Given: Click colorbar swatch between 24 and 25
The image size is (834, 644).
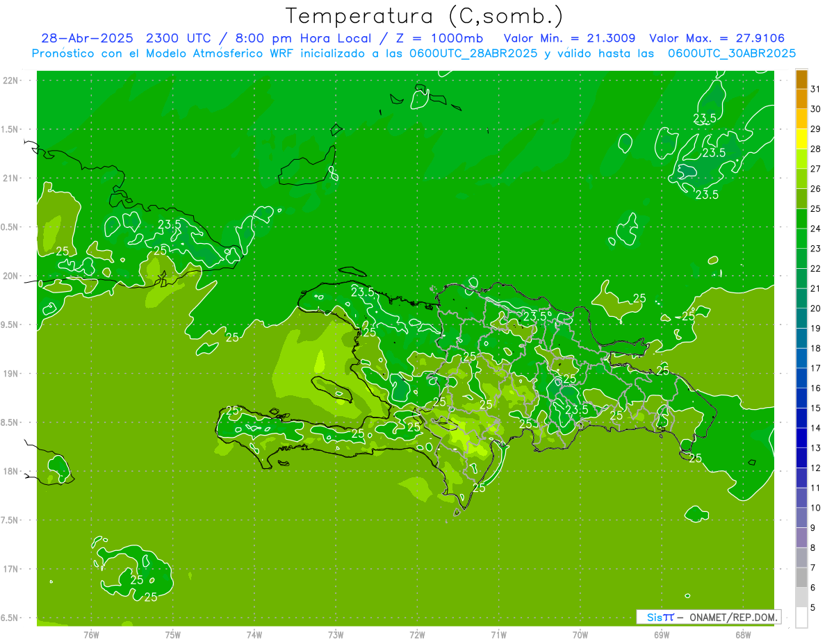Looking at the screenshot, I should coord(801,220).
